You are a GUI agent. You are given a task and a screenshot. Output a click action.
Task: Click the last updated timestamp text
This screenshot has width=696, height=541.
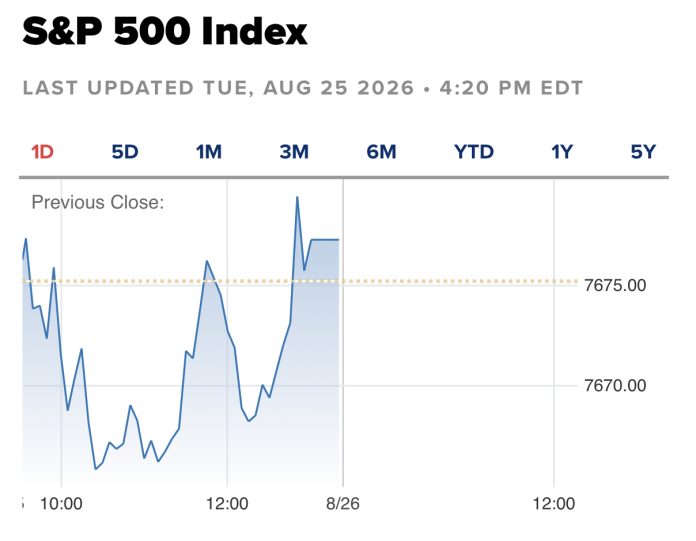(x=303, y=88)
